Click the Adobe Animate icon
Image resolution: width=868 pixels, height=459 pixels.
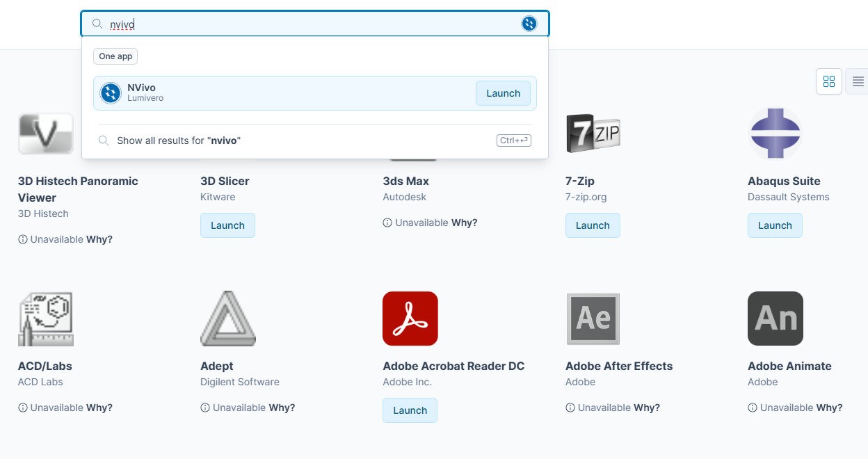pyautogui.click(x=775, y=319)
